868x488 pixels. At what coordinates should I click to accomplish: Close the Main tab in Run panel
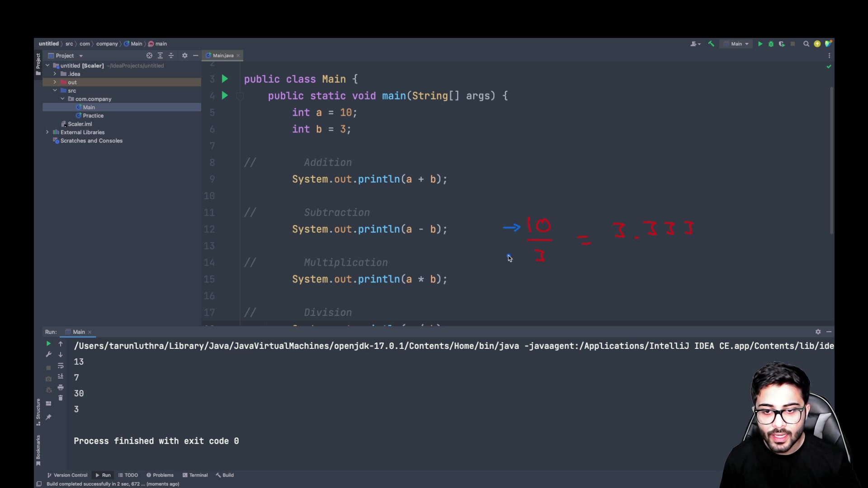pyautogui.click(x=90, y=332)
